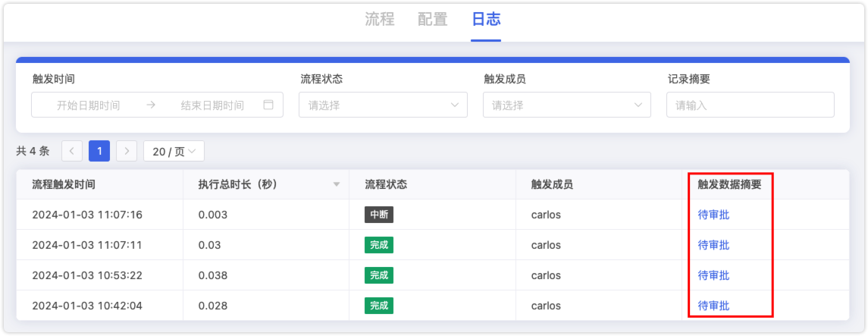The image size is (868, 336).
Task: Expand the 触发成员 dropdown
Action: coord(567,105)
